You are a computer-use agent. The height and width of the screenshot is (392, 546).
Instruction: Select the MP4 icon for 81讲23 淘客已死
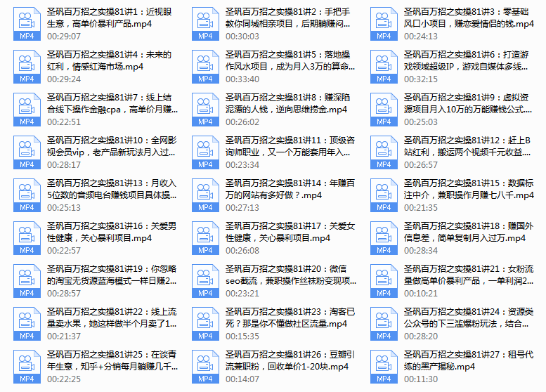(205, 324)
